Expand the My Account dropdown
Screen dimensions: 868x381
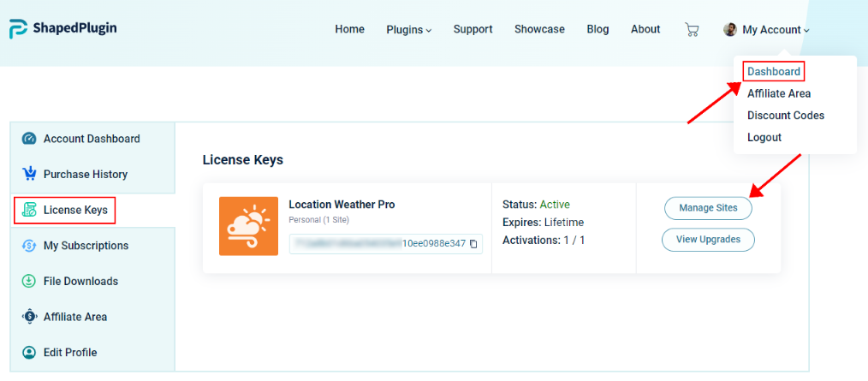tap(776, 30)
